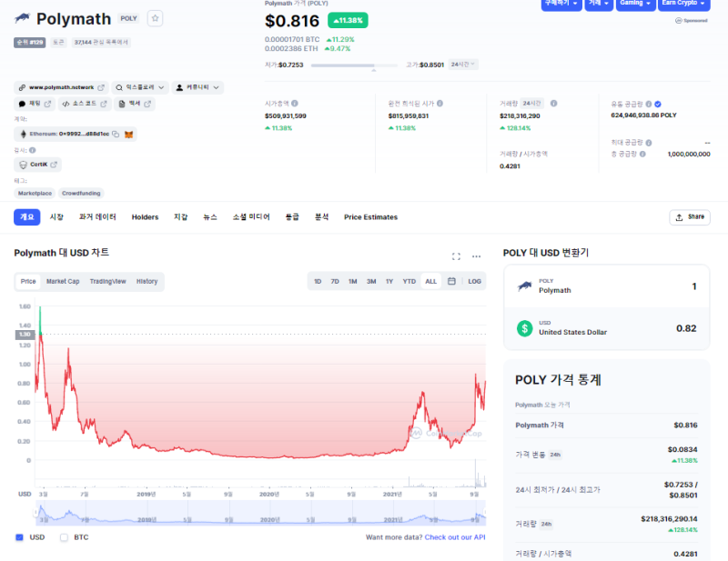Set chart range to 1D
728x561 pixels.
click(318, 282)
